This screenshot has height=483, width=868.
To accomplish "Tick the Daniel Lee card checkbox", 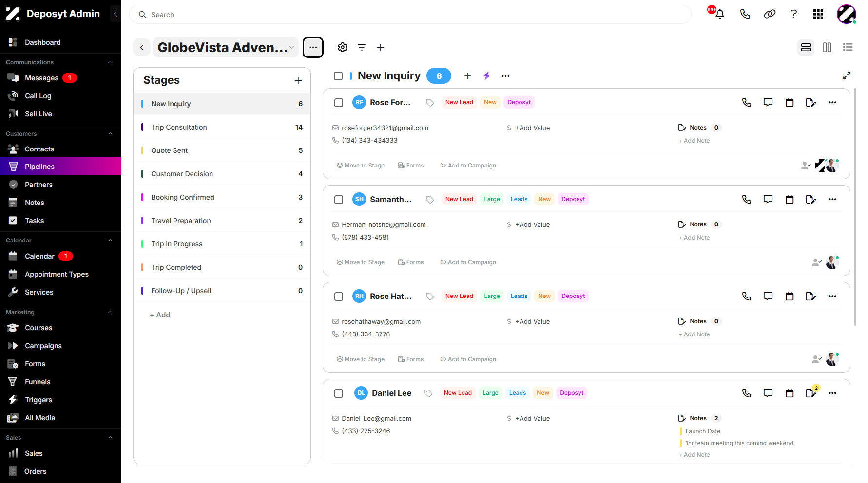I will tap(339, 393).
